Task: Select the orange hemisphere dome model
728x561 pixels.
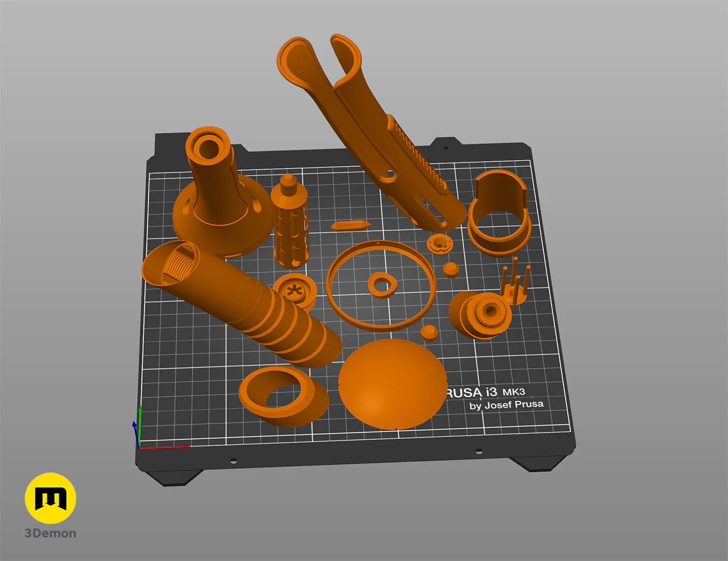Action: click(x=393, y=383)
